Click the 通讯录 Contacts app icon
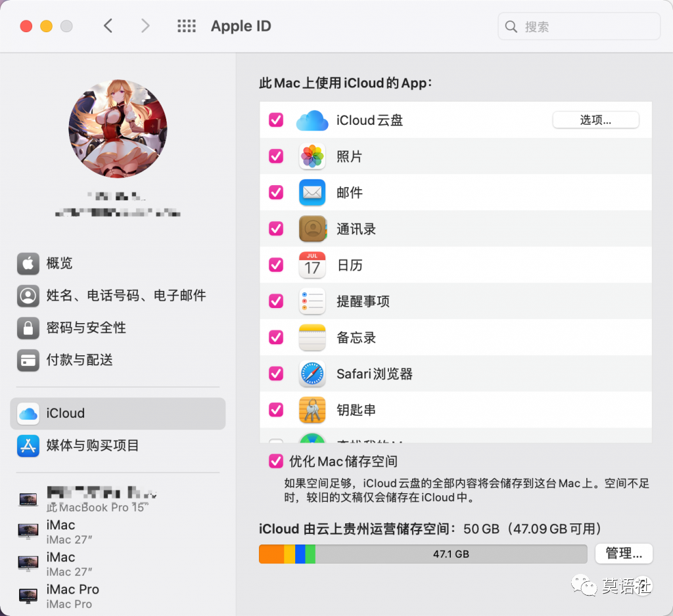The width and height of the screenshot is (673, 616). pyautogui.click(x=312, y=229)
